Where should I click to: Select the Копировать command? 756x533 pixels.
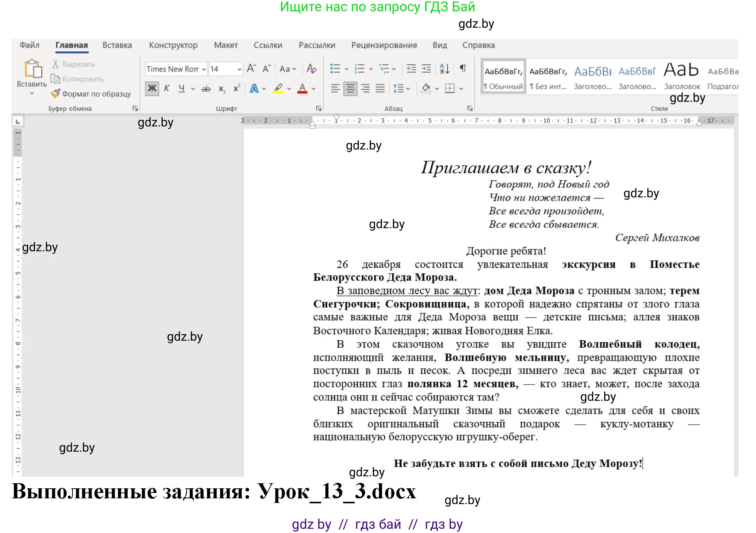coord(82,79)
